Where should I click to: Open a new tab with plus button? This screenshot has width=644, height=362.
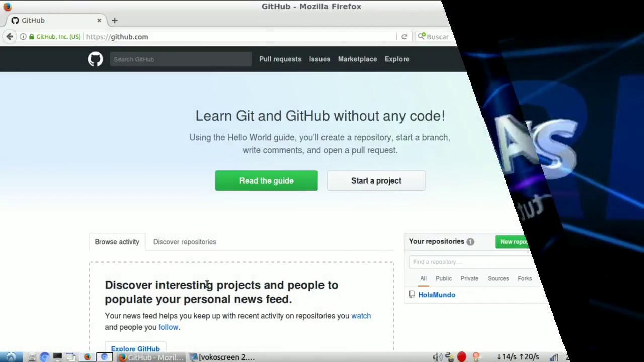pyautogui.click(x=114, y=20)
